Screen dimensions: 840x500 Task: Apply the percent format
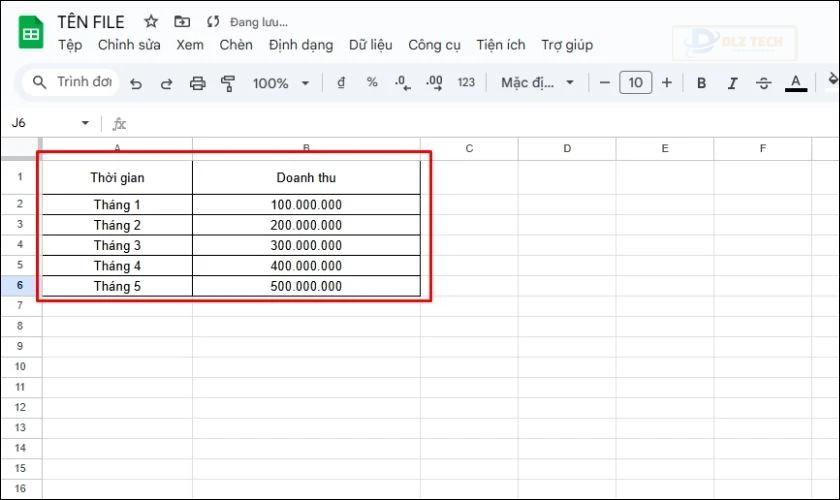pyautogui.click(x=372, y=83)
